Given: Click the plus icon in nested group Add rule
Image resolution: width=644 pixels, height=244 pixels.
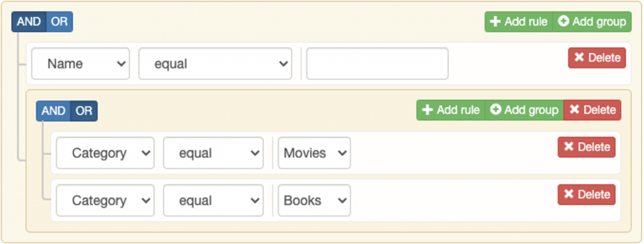Looking at the screenshot, I should (428, 110).
